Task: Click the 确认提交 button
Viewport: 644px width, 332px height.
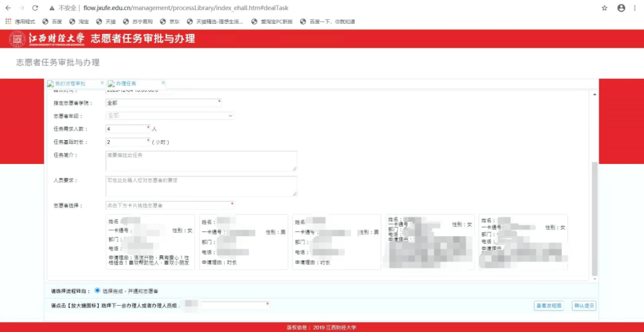Action: [x=584, y=306]
